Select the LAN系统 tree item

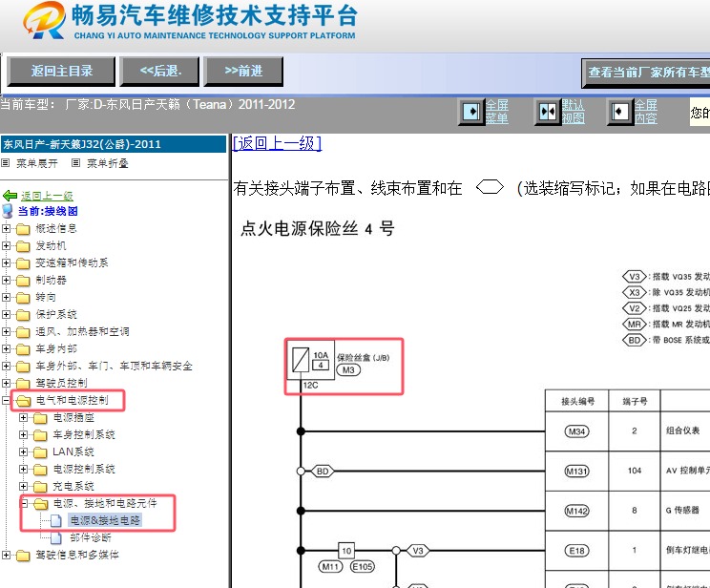pos(73,452)
